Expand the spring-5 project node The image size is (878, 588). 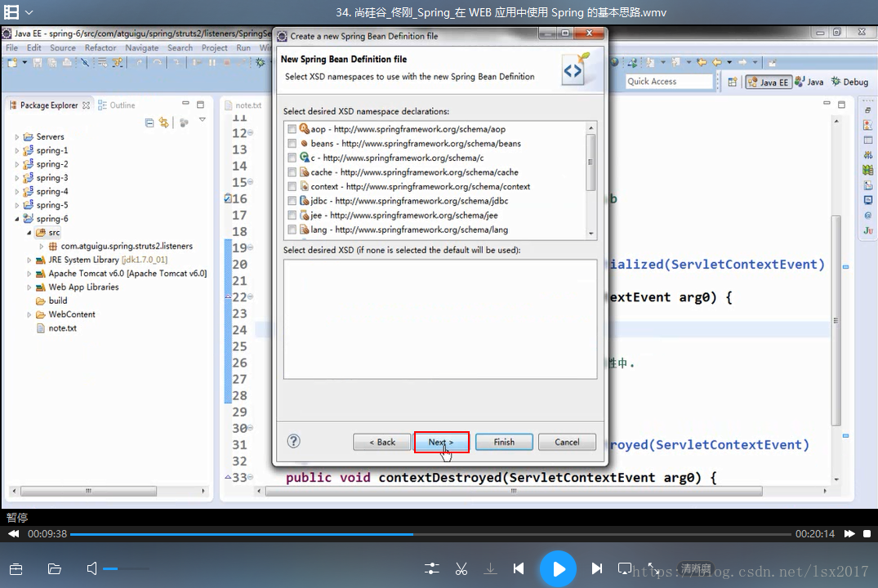(x=17, y=205)
